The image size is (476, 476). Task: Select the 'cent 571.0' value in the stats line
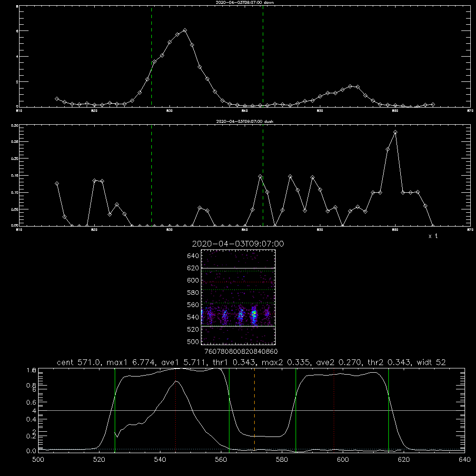(x=78, y=362)
